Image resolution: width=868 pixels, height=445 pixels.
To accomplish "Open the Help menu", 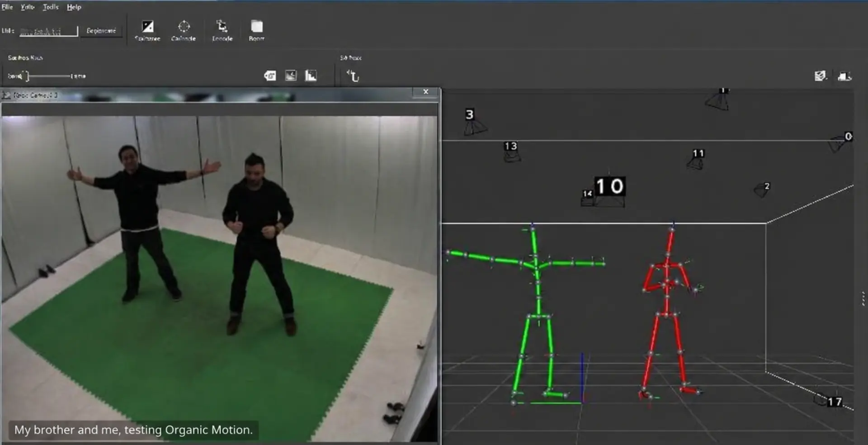I will point(74,7).
